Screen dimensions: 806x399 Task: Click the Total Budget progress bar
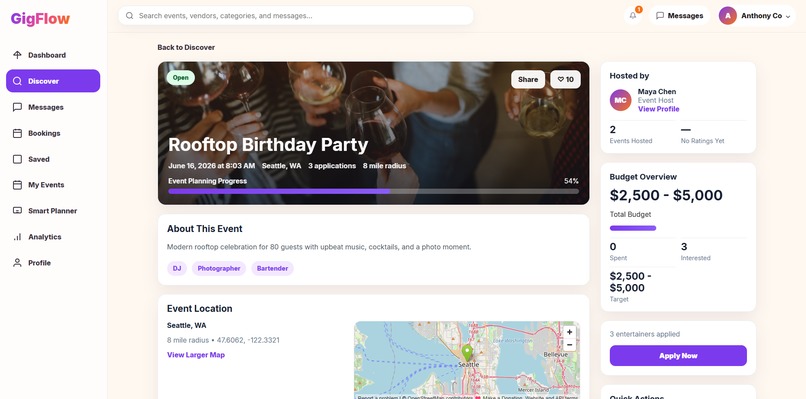click(633, 228)
